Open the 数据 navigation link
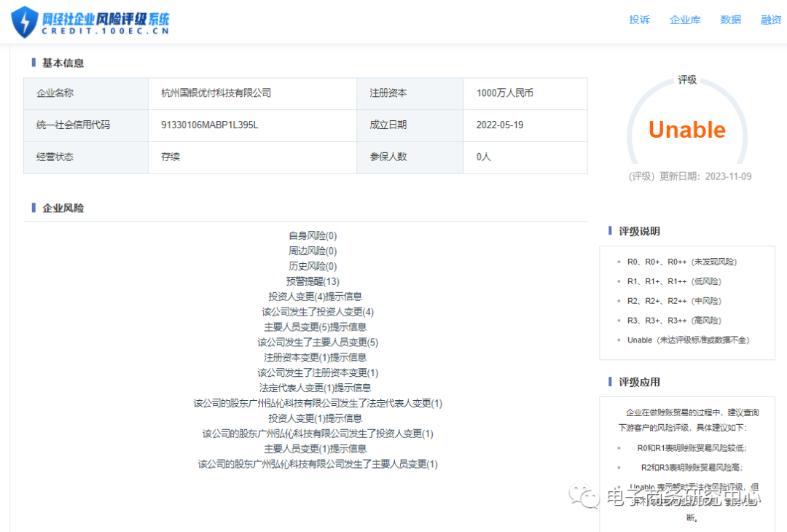This screenshot has height=532, width=787. 731,20
